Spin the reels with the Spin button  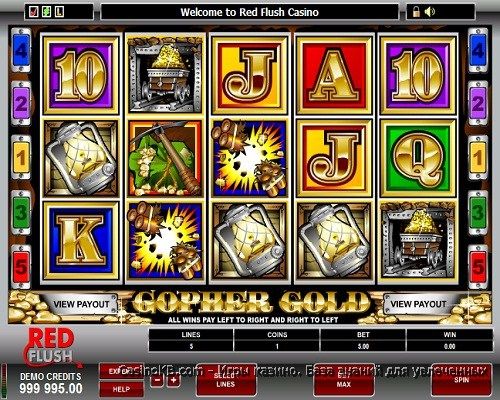[x=461, y=380]
